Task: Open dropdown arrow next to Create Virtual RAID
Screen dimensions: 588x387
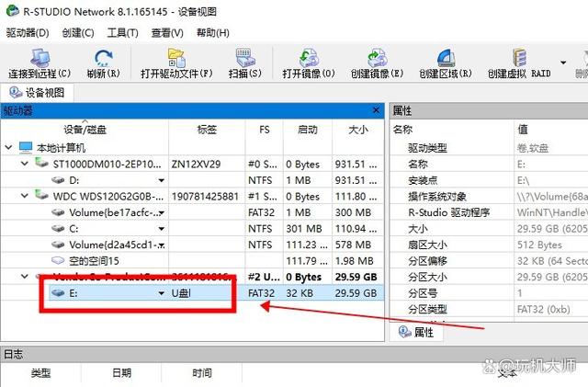Action: pos(563,63)
